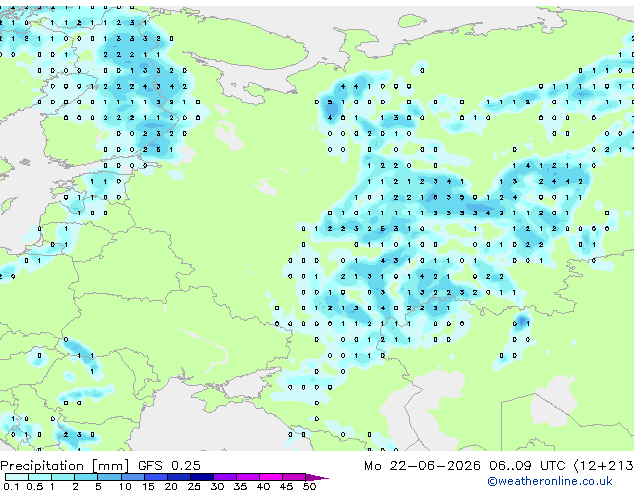Click the '06..09 UTC' time text
The image size is (634, 490).
coord(527,466)
